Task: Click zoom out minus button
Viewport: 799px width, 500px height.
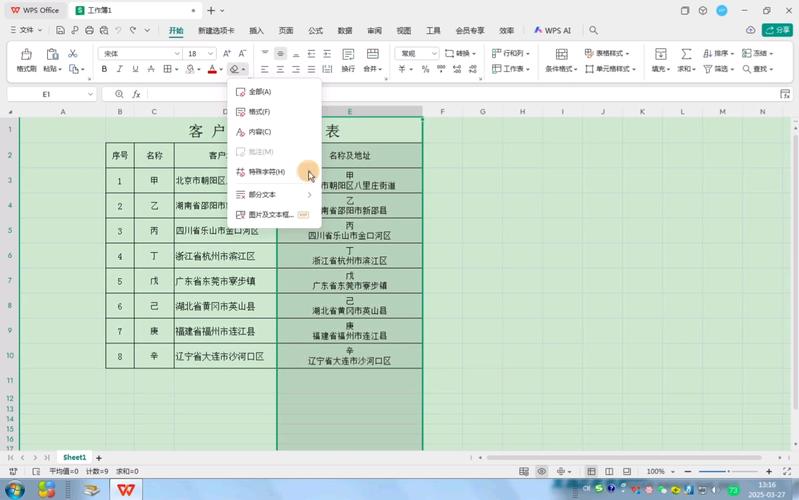Action: pyautogui.click(x=687, y=471)
